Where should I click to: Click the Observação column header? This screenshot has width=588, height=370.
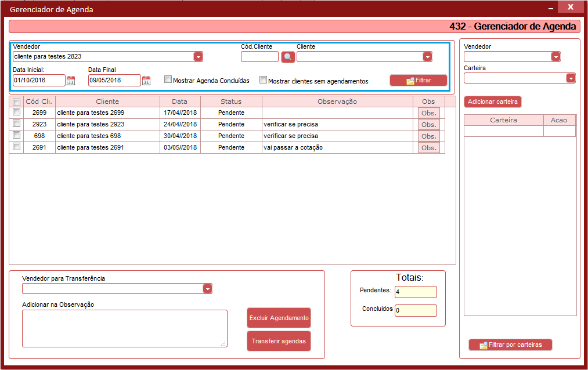[337, 101]
